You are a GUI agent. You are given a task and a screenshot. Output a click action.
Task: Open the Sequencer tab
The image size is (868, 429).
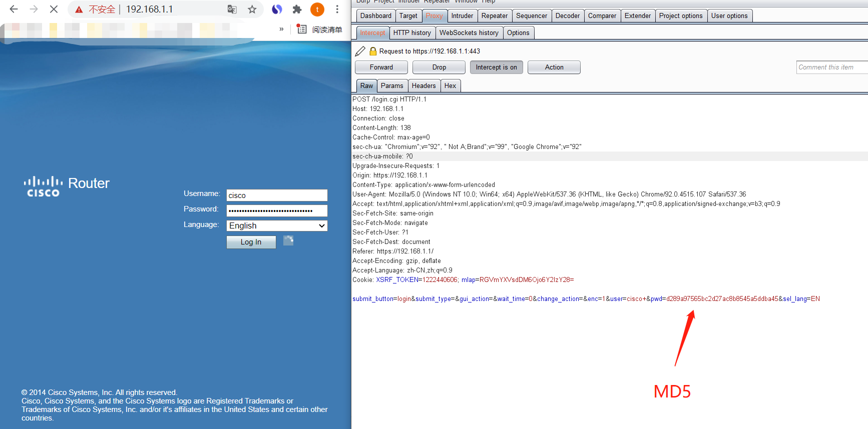tap(532, 15)
